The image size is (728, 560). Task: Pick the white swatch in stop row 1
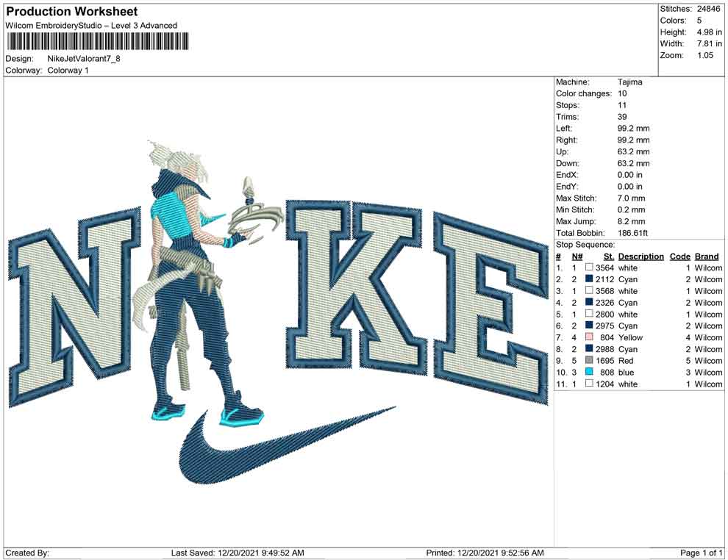589,268
